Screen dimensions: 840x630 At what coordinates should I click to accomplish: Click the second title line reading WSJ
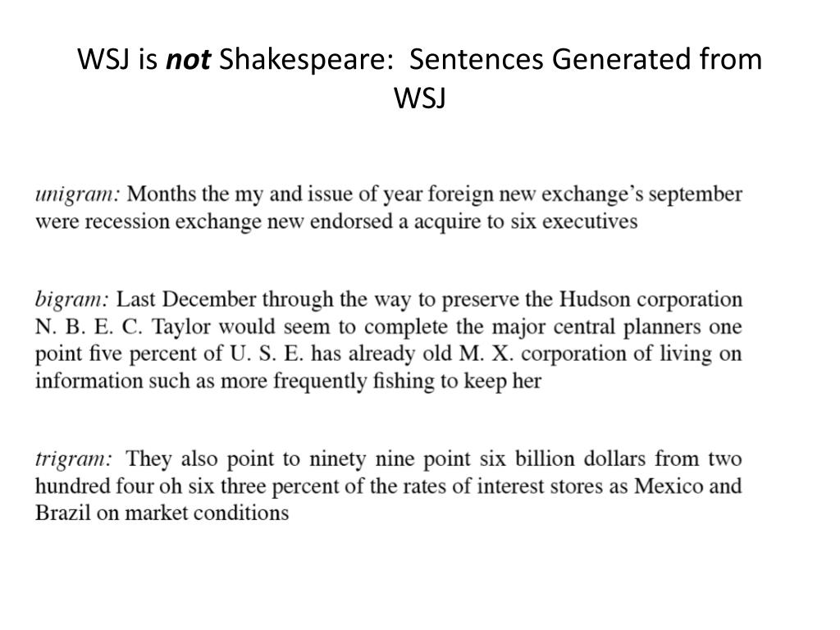[x=420, y=98]
